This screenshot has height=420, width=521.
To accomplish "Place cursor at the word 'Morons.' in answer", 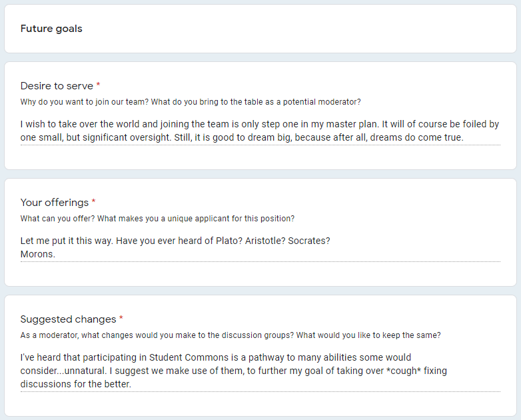I will pyautogui.click(x=37, y=254).
